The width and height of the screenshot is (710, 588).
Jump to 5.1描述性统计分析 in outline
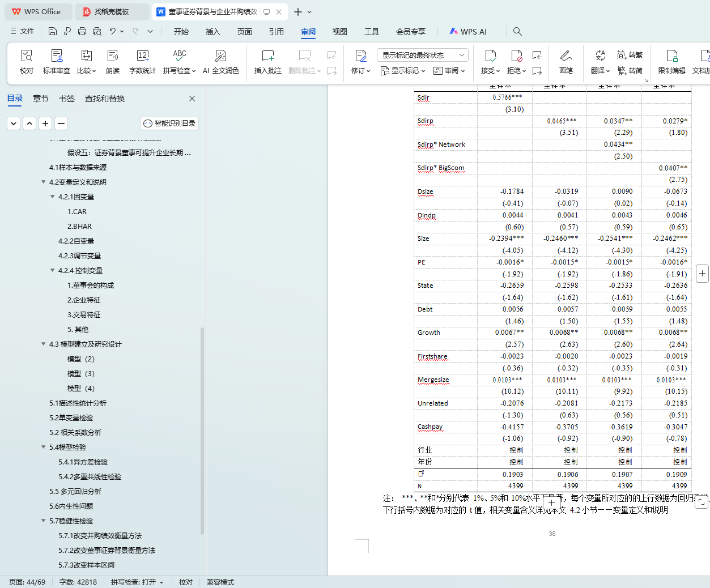pos(78,403)
